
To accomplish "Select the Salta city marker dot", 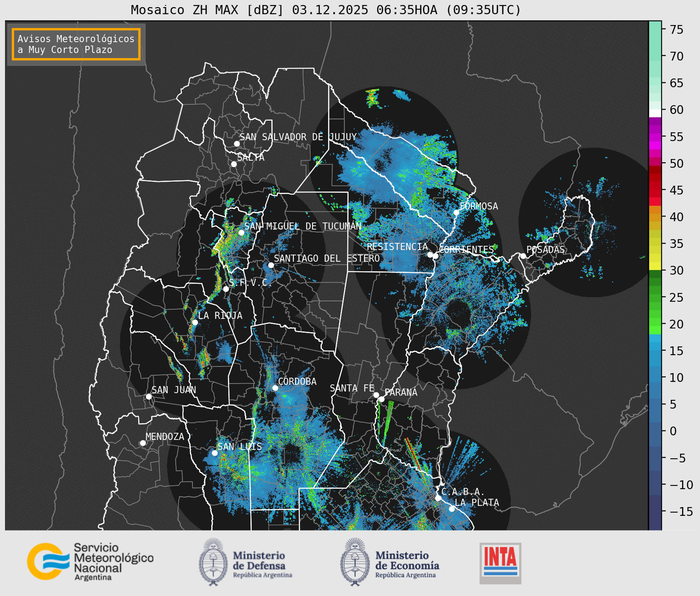I will [x=234, y=164].
